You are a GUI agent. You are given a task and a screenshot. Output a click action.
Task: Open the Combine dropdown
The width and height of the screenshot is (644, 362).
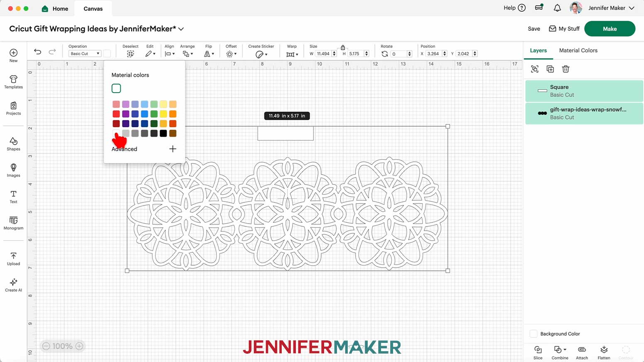(x=560, y=352)
